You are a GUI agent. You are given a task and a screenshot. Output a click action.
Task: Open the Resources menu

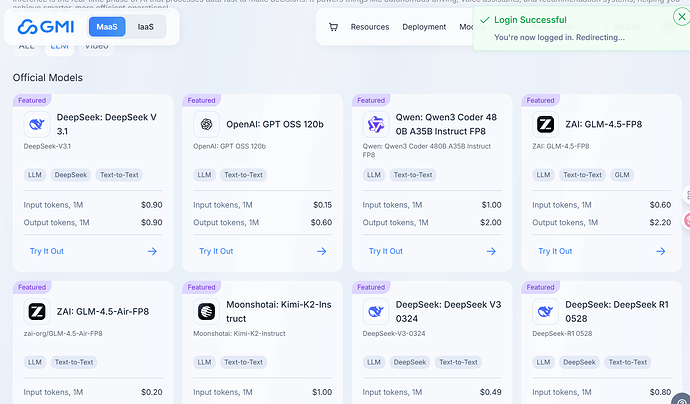(x=370, y=27)
